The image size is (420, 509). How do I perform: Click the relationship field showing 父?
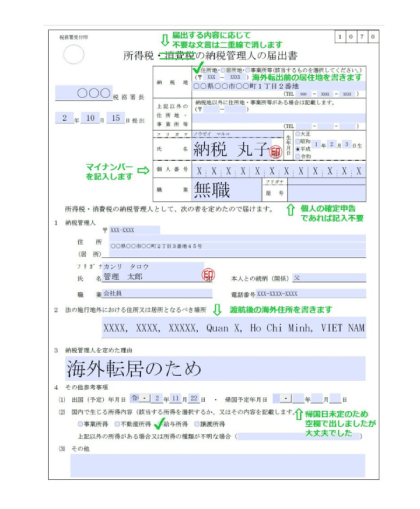pos(329,278)
